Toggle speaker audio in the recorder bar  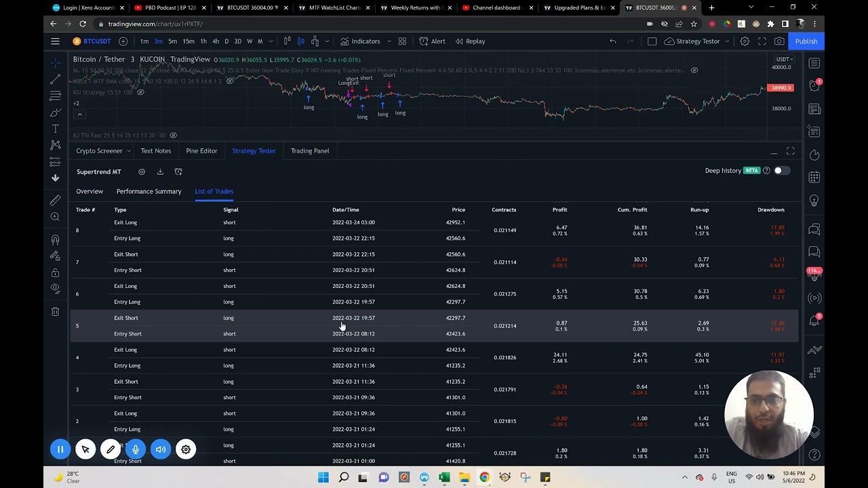tap(161, 449)
